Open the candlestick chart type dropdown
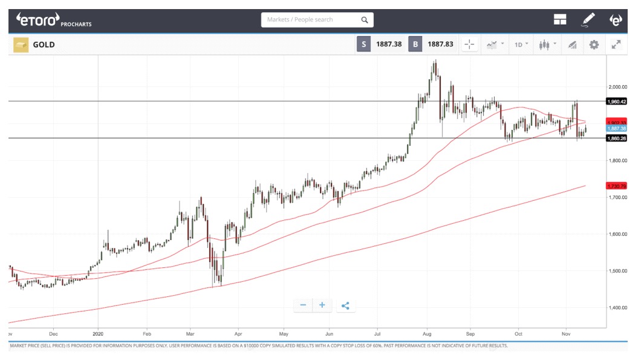This screenshot has width=644, height=355. (547, 45)
